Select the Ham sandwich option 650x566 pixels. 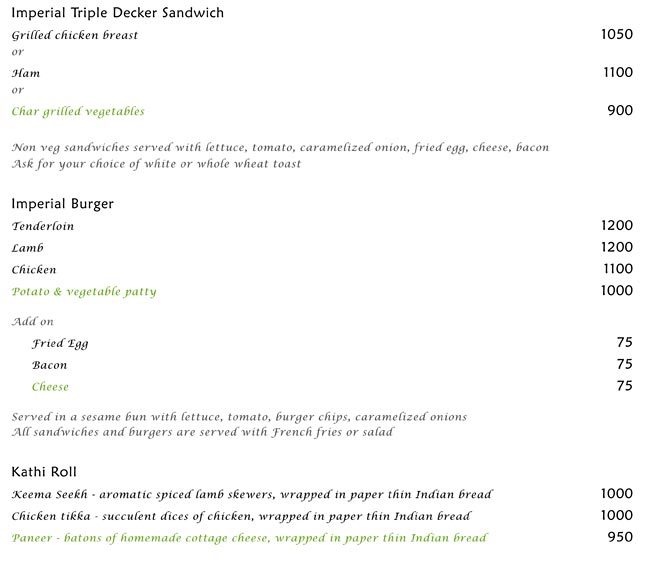tap(26, 73)
